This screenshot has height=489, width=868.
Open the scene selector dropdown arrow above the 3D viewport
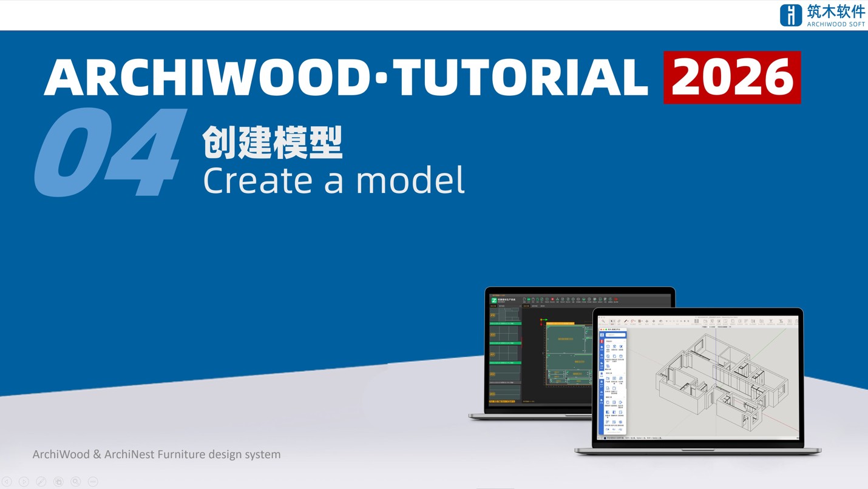coord(730,326)
